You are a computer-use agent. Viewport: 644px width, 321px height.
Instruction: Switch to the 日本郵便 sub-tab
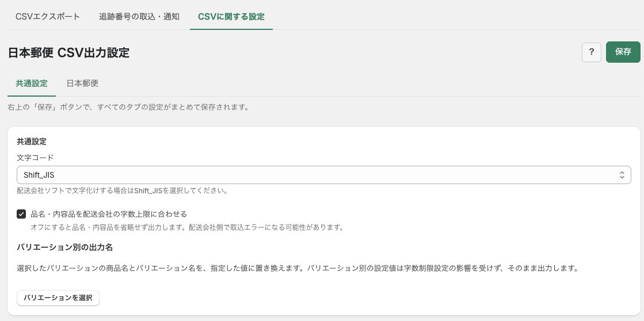pos(82,83)
